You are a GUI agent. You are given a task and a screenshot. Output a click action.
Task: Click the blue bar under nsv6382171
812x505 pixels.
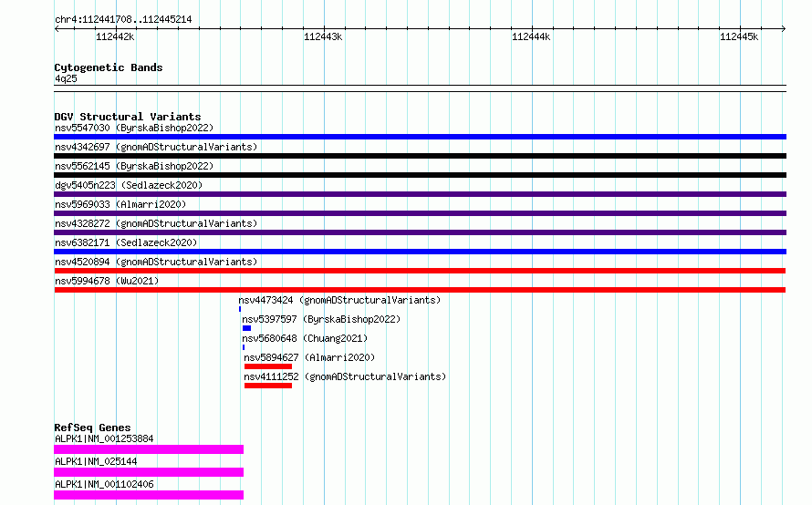(420, 252)
